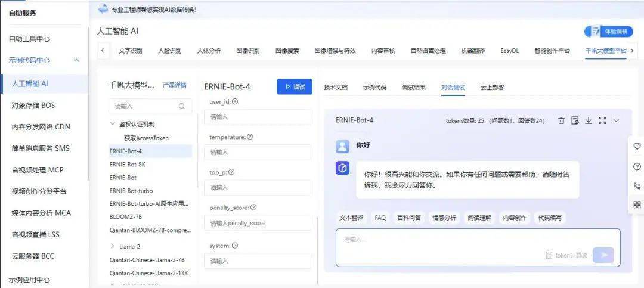Click the penalty_score help question icon
The image size is (644, 288).
(253, 208)
